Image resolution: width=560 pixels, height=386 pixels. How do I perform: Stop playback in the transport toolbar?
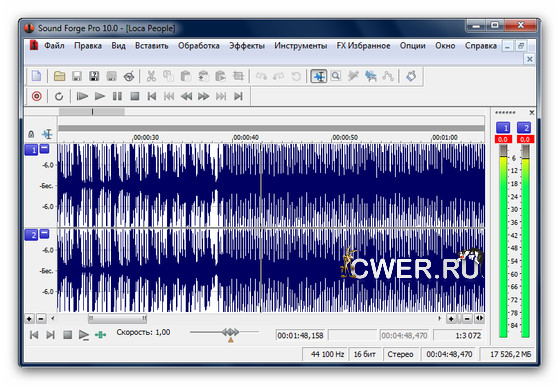135,96
